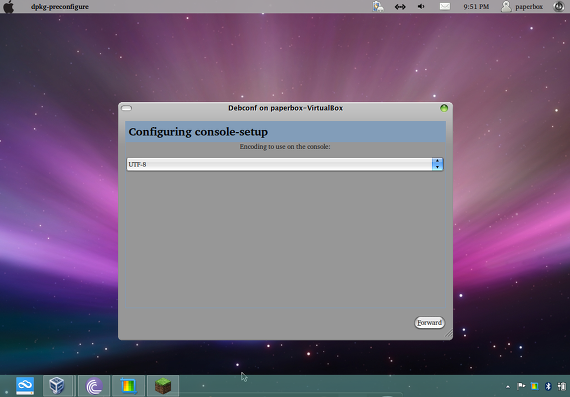Click the 9:51 PM clock

[x=476, y=7]
